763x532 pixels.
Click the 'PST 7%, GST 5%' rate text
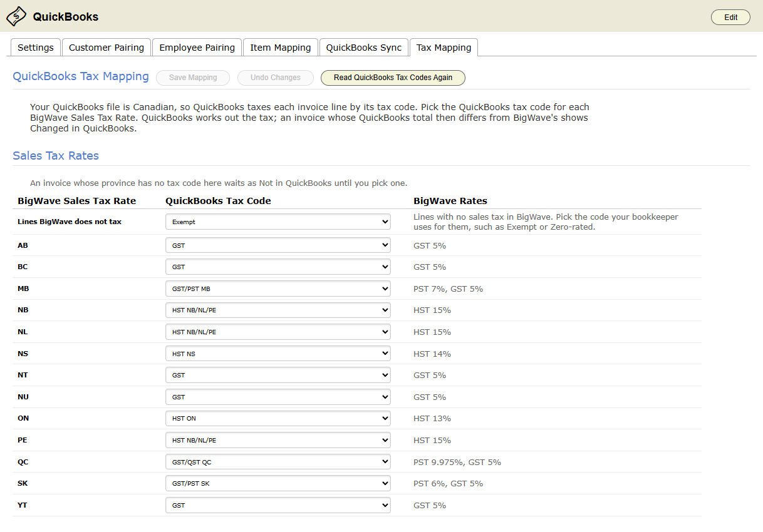coord(448,289)
